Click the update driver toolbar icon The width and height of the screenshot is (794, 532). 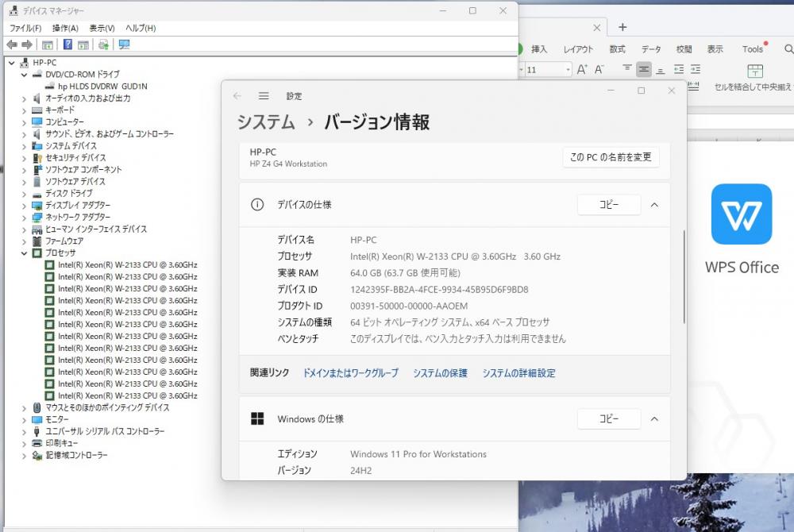coord(103,44)
